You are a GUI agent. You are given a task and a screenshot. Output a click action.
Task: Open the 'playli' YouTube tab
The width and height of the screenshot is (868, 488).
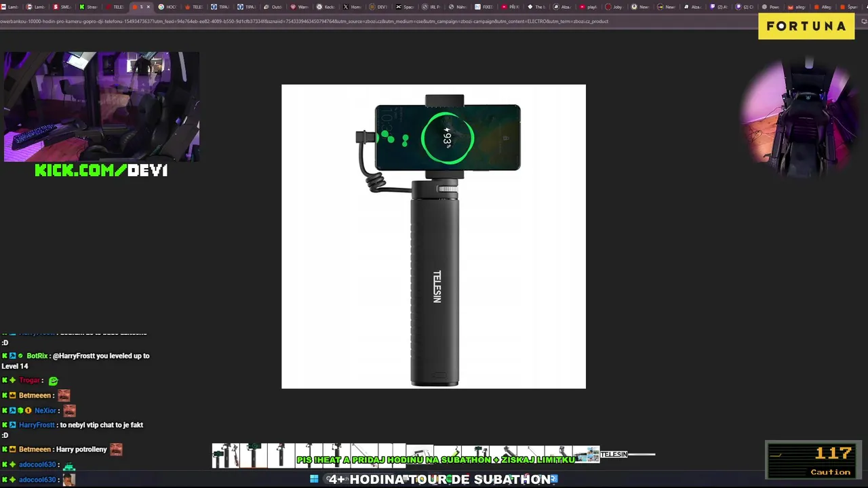coord(589,7)
